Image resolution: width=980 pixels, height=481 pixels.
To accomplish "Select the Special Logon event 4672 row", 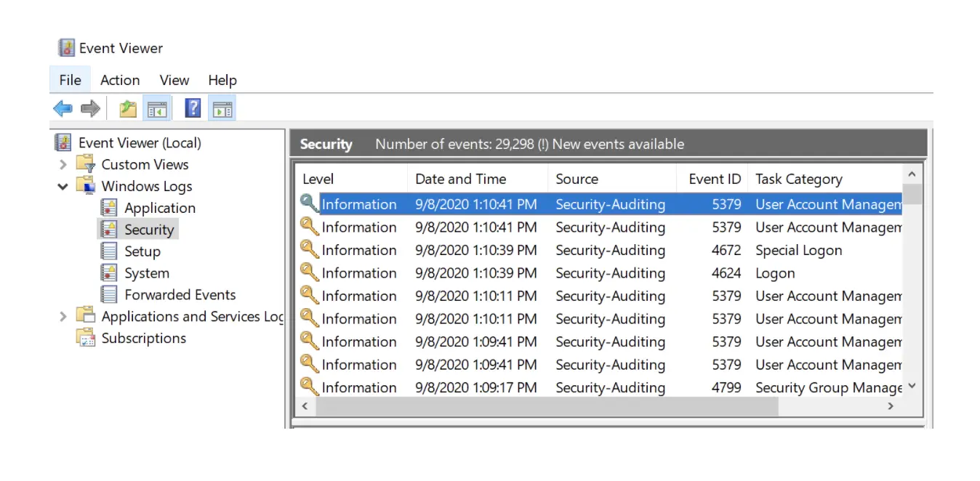I will point(582,250).
